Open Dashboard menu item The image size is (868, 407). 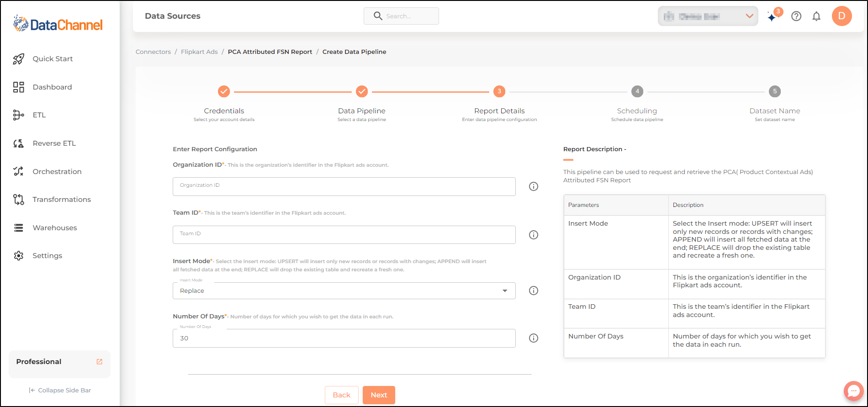[52, 87]
